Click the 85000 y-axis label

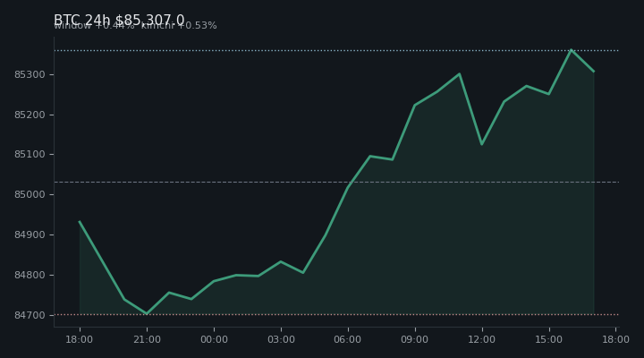(30, 194)
